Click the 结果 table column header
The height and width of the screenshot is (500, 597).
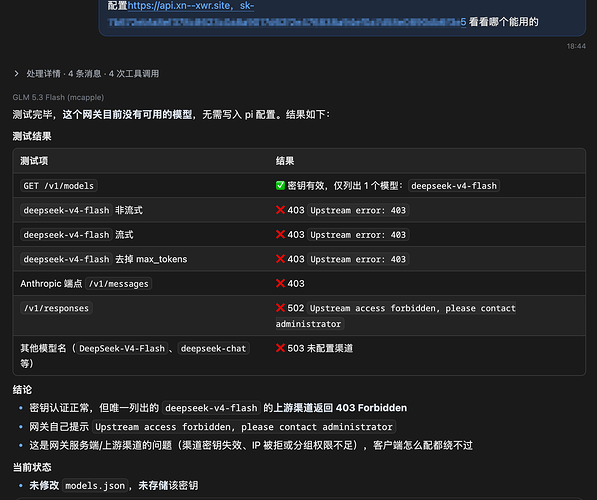tap(285, 161)
